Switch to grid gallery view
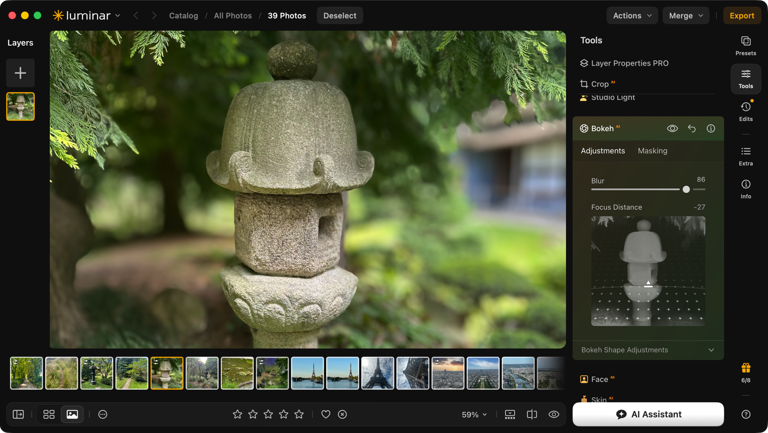This screenshot has height=433, width=768. coord(48,414)
